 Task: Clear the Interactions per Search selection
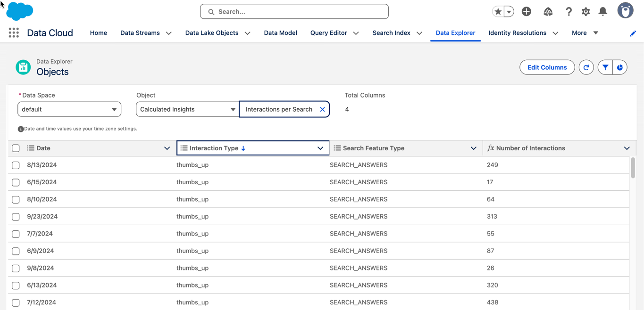[x=322, y=109]
